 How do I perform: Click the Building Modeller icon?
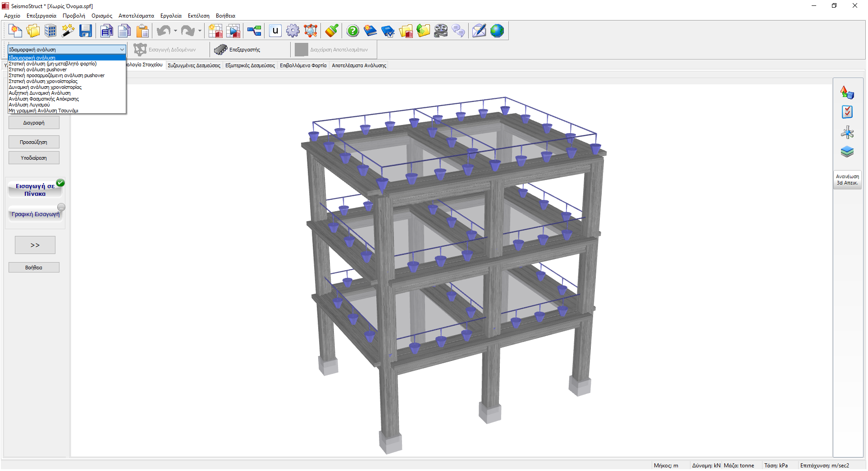50,31
